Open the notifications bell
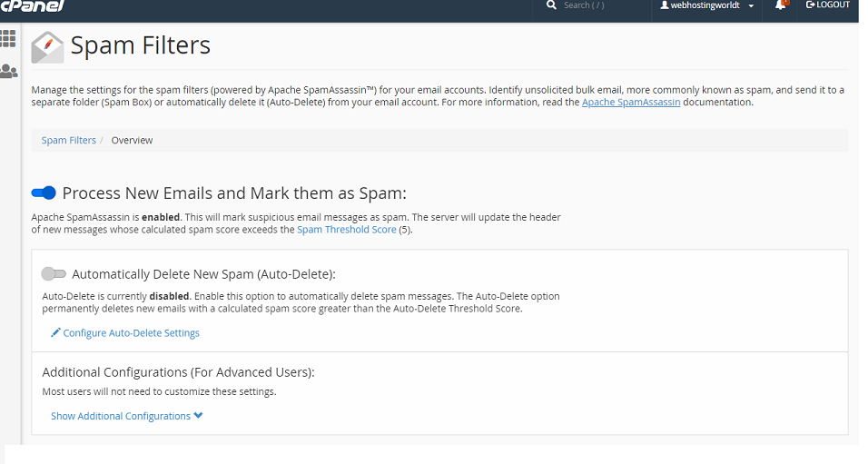The width and height of the screenshot is (868, 464). (781, 5)
